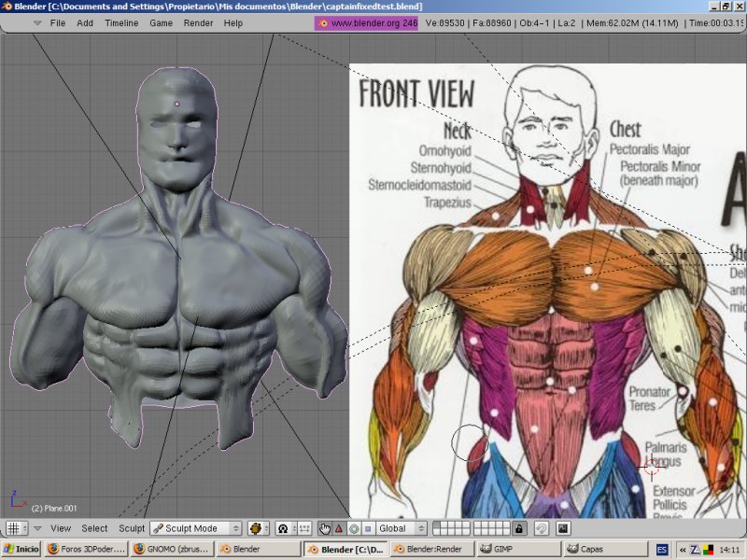This screenshot has width=747, height=560.
Task: Open the Global orientation dropdown
Action: pyautogui.click(x=401, y=528)
